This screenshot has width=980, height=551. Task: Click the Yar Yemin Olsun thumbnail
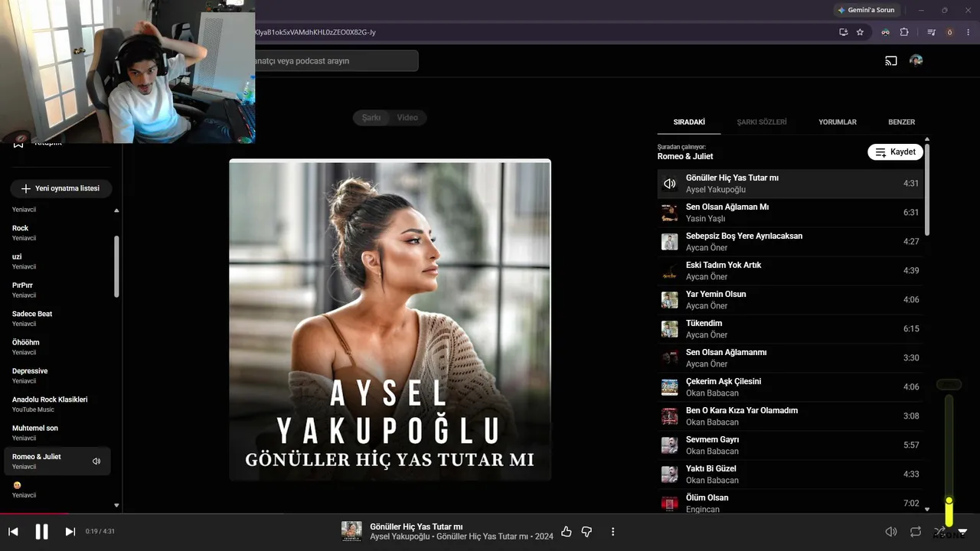pyautogui.click(x=670, y=300)
